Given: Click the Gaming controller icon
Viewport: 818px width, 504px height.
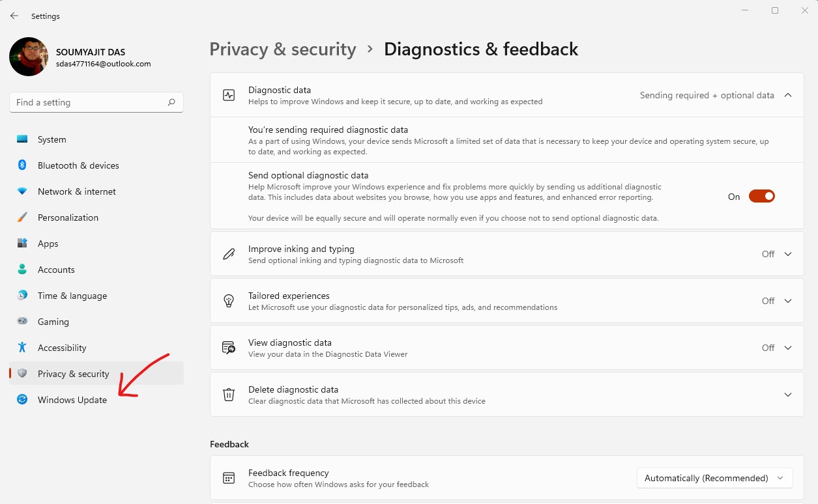Looking at the screenshot, I should [22, 322].
